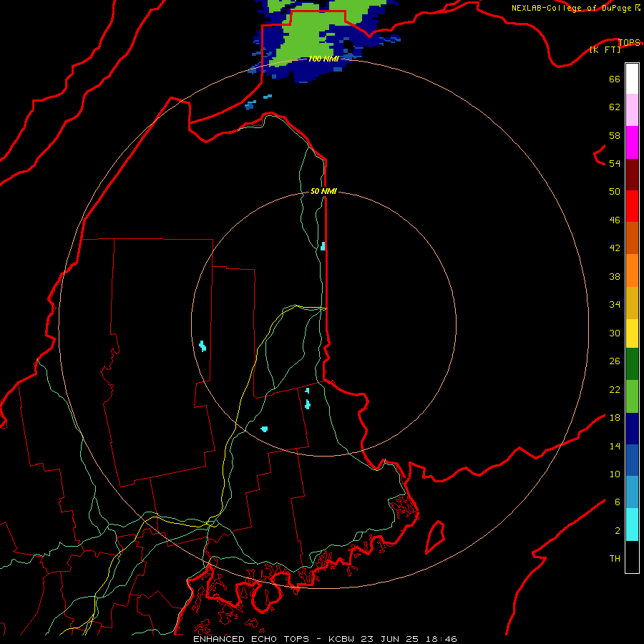This screenshot has width=644, height=644.
Task: Select the medium blue swatch in the legend
Action: (x=632, y=460)
